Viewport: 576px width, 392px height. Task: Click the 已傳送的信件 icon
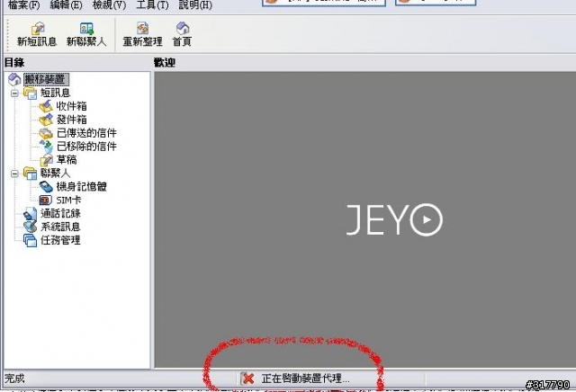coord(46,133)
